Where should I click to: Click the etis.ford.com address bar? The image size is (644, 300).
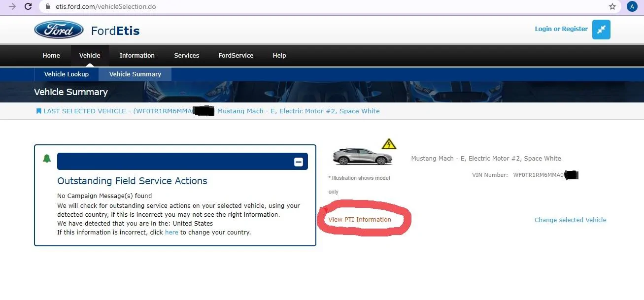330,6
